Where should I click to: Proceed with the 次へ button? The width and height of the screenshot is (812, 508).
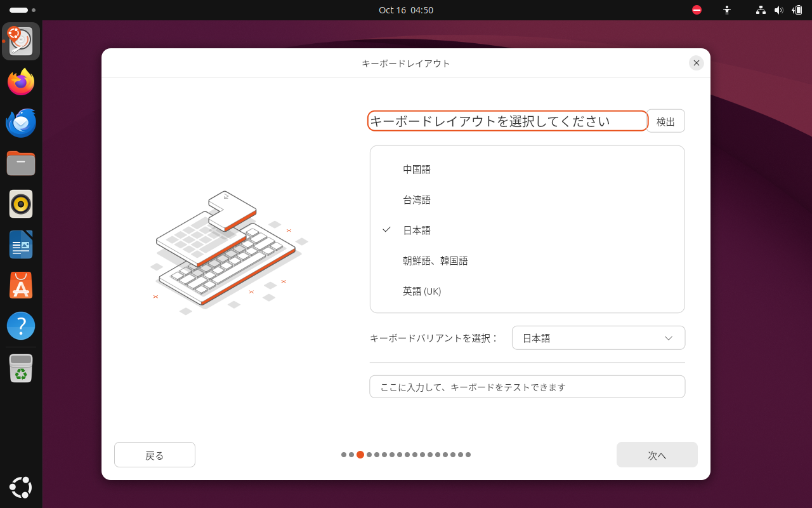coord(657,455)
